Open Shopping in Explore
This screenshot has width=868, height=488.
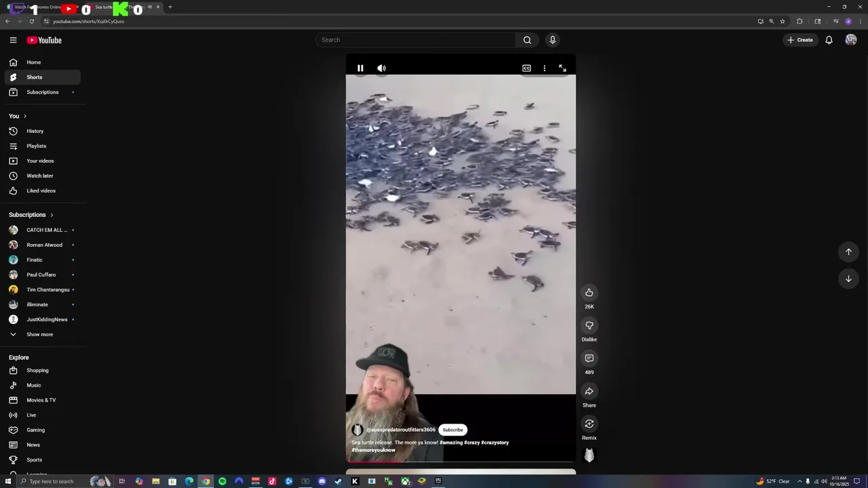(43, 370)
